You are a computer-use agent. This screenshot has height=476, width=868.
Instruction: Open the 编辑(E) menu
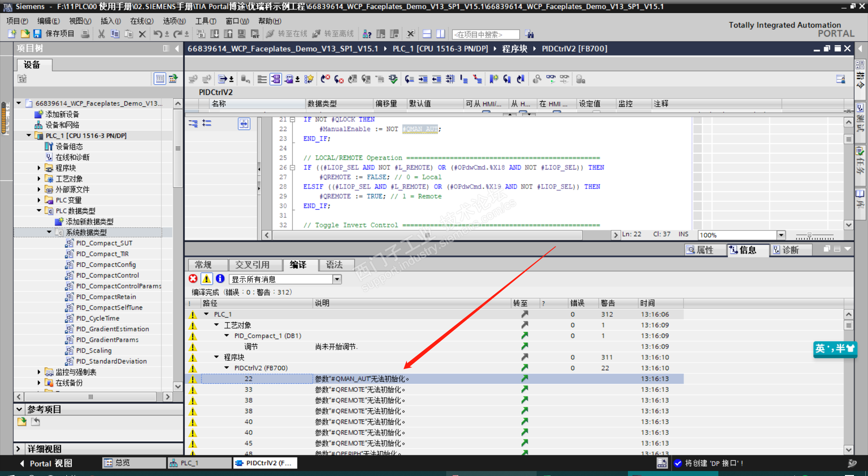pos(48,21)
